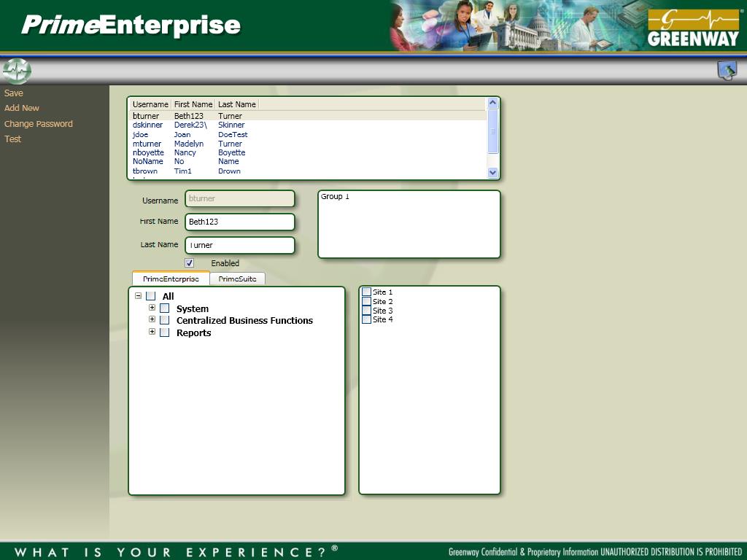
Task: Click the First Name input field
Action: pos(239,222)
